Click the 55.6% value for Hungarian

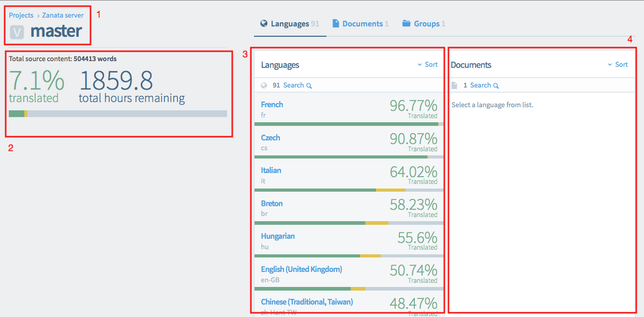click(x=417, y=237)
